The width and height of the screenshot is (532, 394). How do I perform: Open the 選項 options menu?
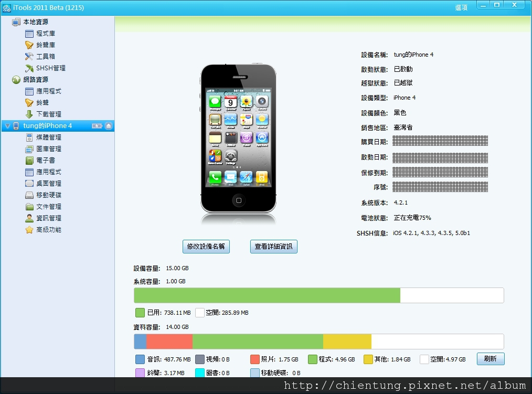tap(461, 7)
